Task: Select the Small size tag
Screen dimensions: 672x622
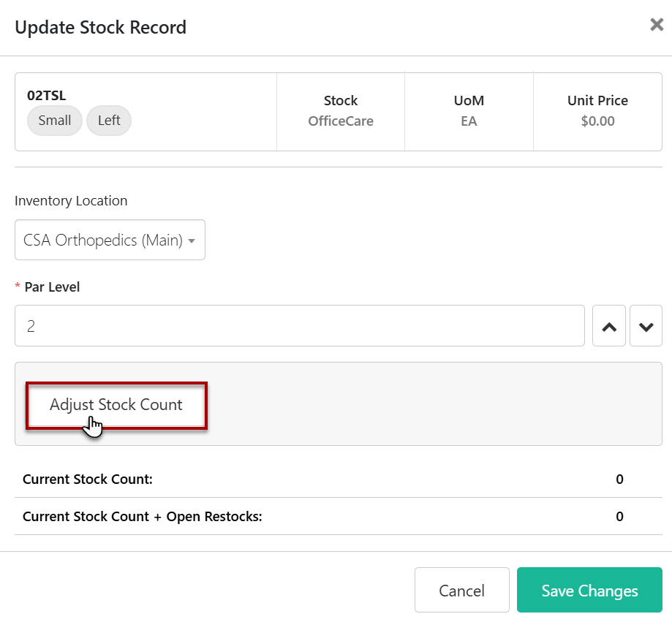Action: [55, 121]
